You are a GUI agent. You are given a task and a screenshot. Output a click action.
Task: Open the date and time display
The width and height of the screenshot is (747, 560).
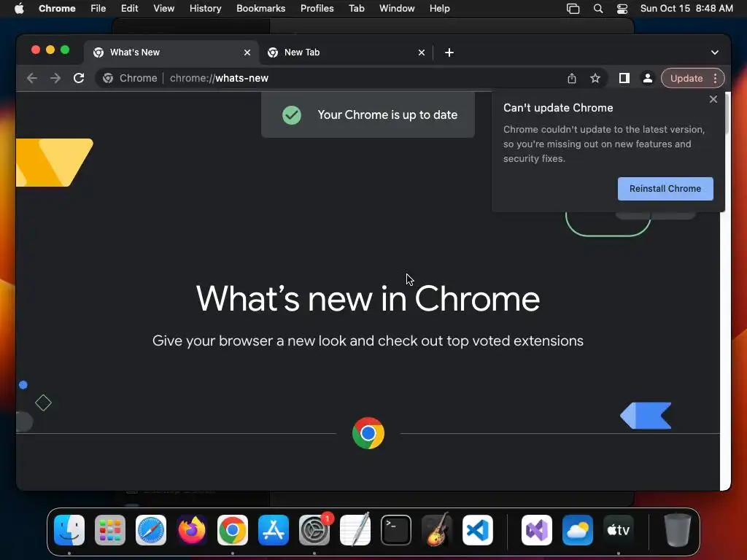686,8
